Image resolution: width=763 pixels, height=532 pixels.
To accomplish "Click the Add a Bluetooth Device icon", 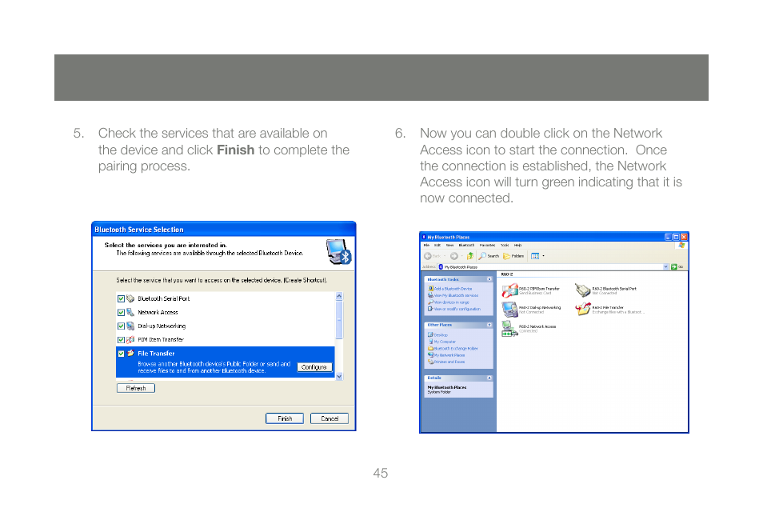I will coord(430,289).
